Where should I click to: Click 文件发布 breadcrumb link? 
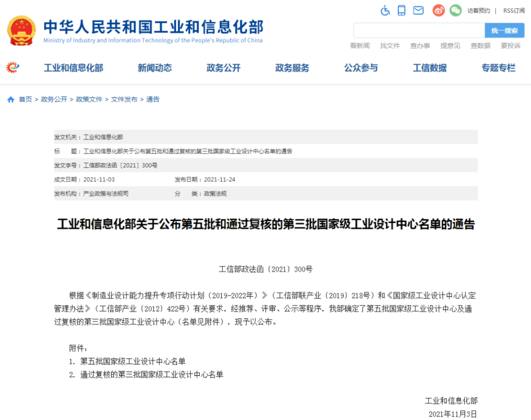(124, 99)
